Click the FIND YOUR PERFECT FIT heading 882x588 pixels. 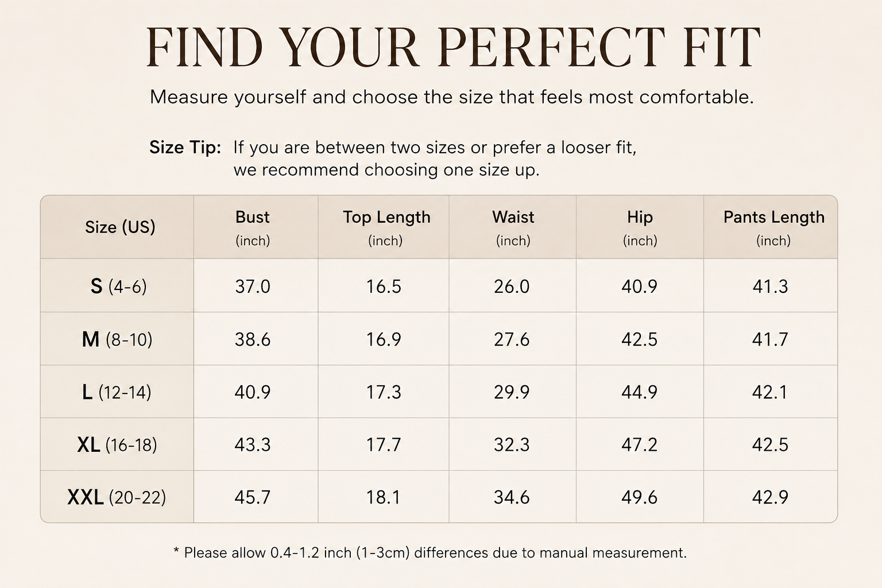pyautogui.click(x=454, y=47)
